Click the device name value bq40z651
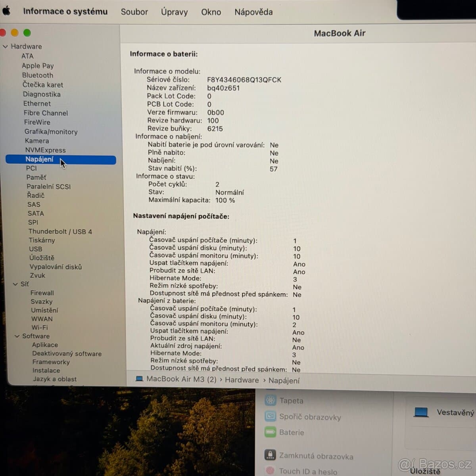 tap(223, 88)
